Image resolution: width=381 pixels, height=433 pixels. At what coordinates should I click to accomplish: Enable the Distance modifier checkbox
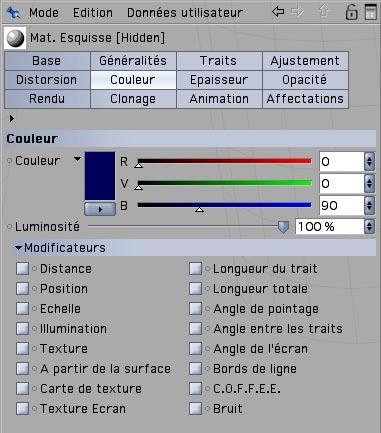pos(22,268)
